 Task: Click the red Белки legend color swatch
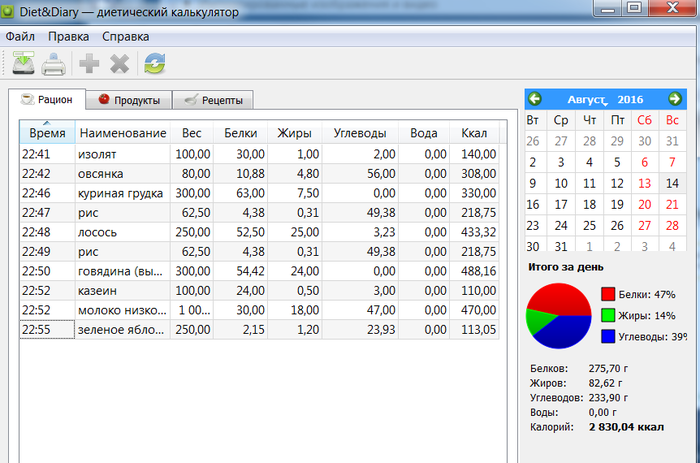(608, 294)
